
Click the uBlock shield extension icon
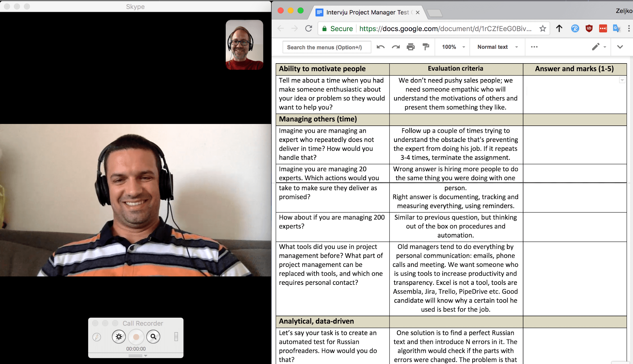pos(589,29)
